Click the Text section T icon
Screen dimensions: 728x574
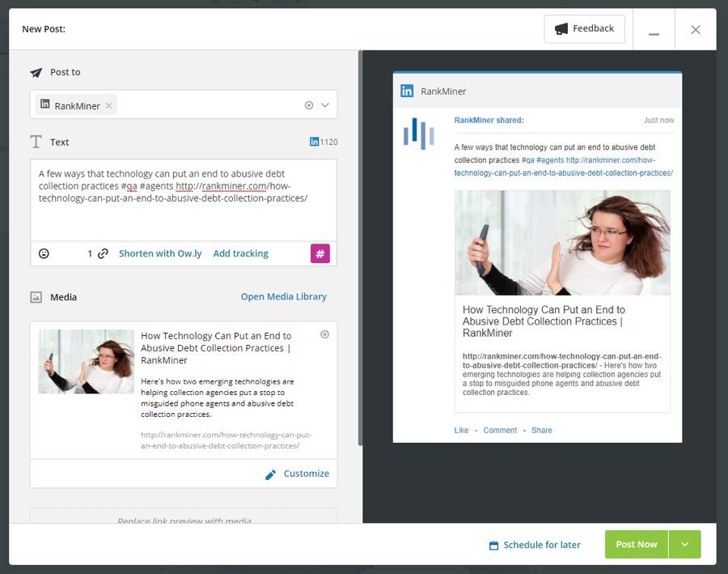[36, 142]
